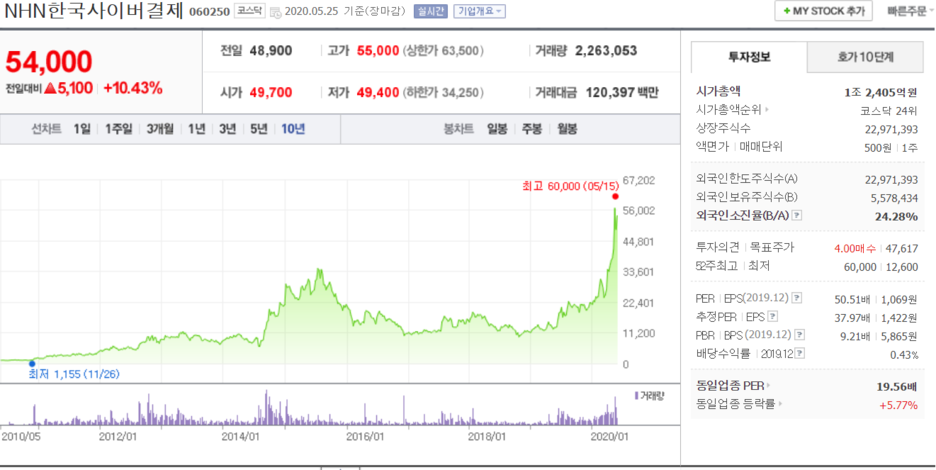Click the +10.43% change rate
The image size is (936, 470).
[x=133, y=88]
